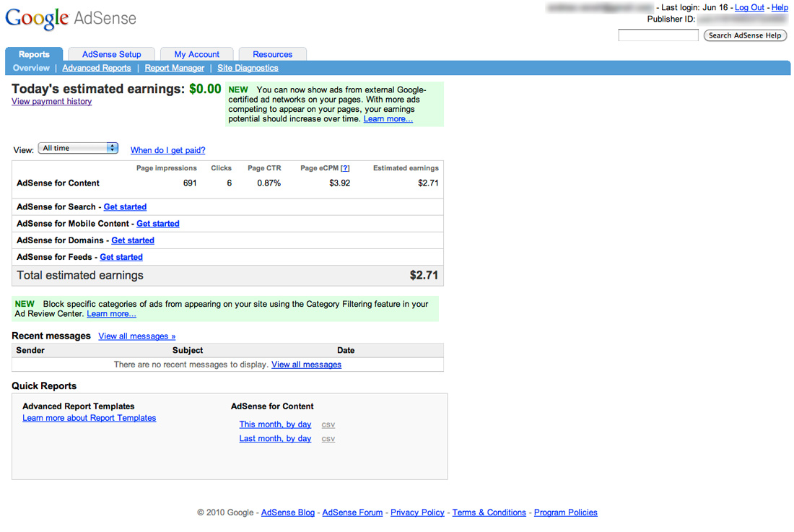Open the Help link in header
The image size is (794, 532).
(x=780, y=8)
